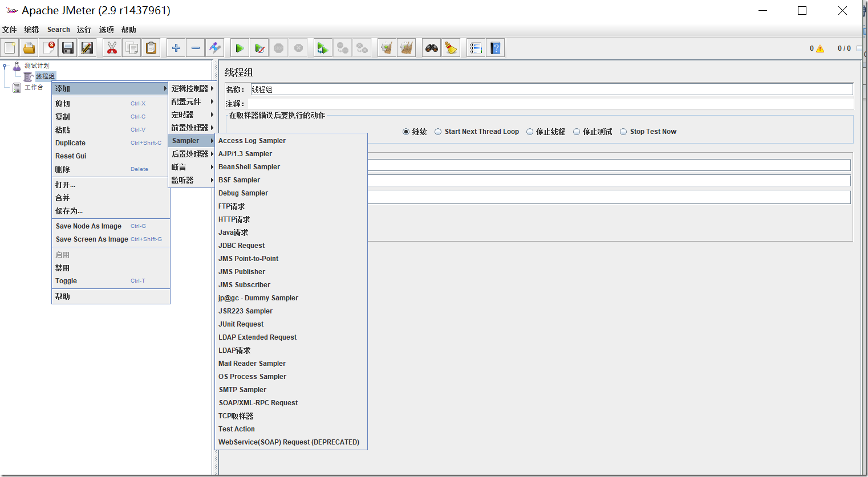Open the 选项 menu
The height and width of the screenshot is (477, 868).
point(107,30)
